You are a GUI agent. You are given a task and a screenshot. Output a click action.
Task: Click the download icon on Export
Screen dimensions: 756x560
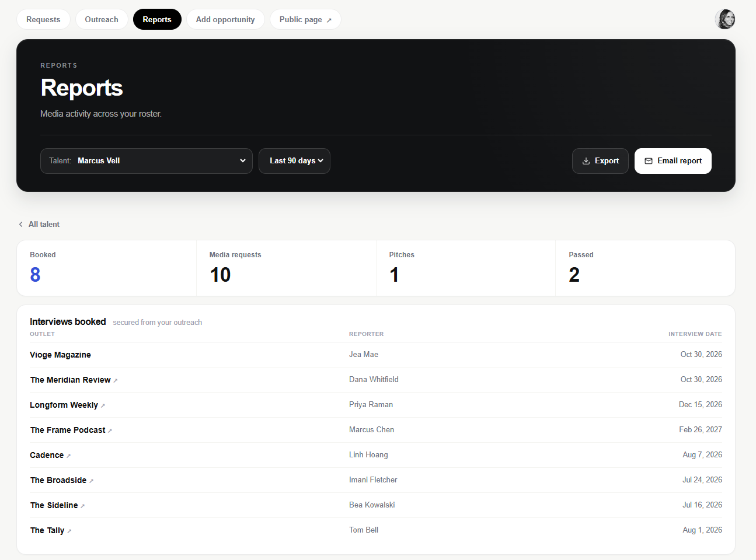coord(586,161)
